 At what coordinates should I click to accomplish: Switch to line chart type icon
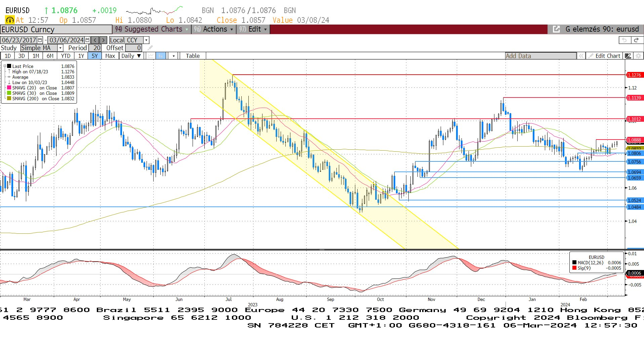151,56
